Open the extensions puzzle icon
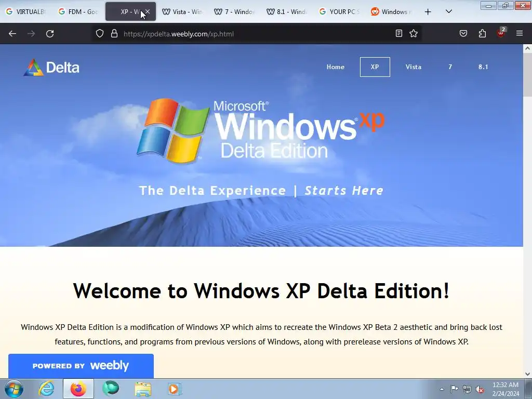532x399 pixels. click(482, 34)
